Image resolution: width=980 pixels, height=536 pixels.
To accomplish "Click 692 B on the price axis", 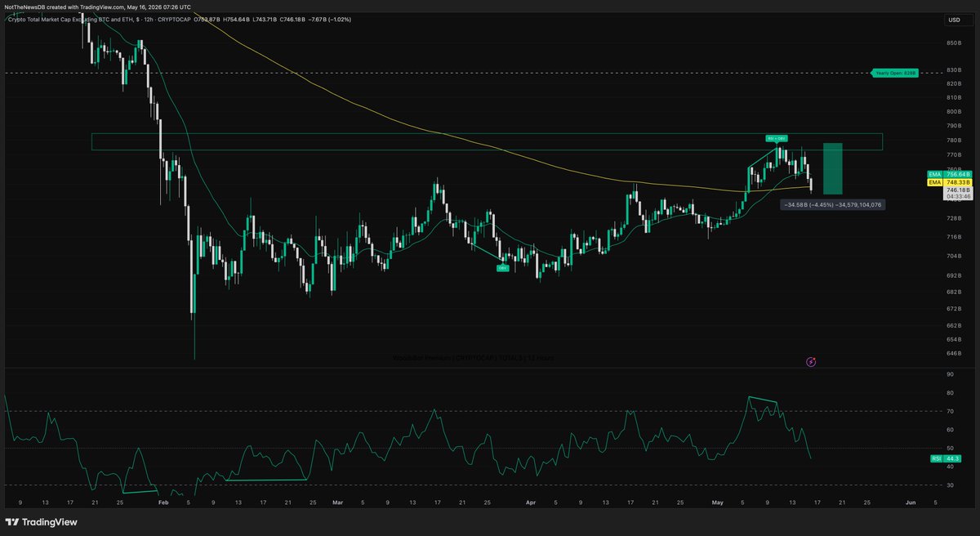I will [954, 275].
